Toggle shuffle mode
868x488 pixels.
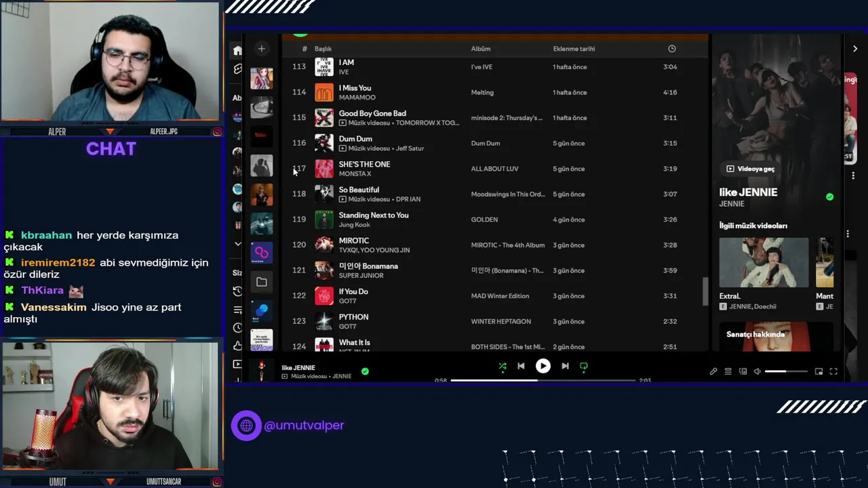(x=502, y=366)
